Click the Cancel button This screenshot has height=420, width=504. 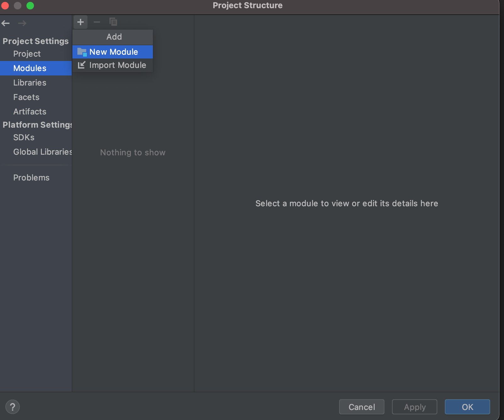click(x=362, y=407)
